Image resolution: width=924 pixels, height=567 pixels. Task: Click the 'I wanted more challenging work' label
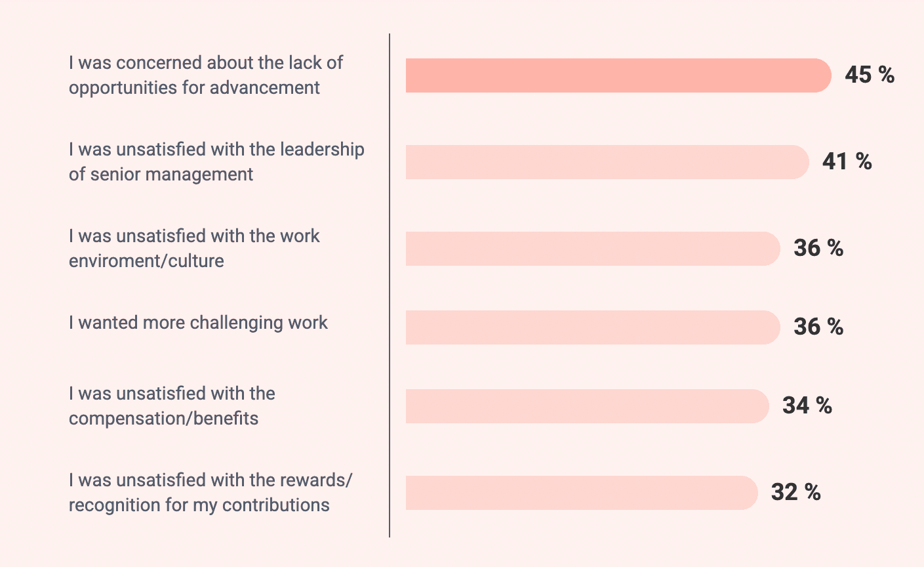click(x=198, y=323)
